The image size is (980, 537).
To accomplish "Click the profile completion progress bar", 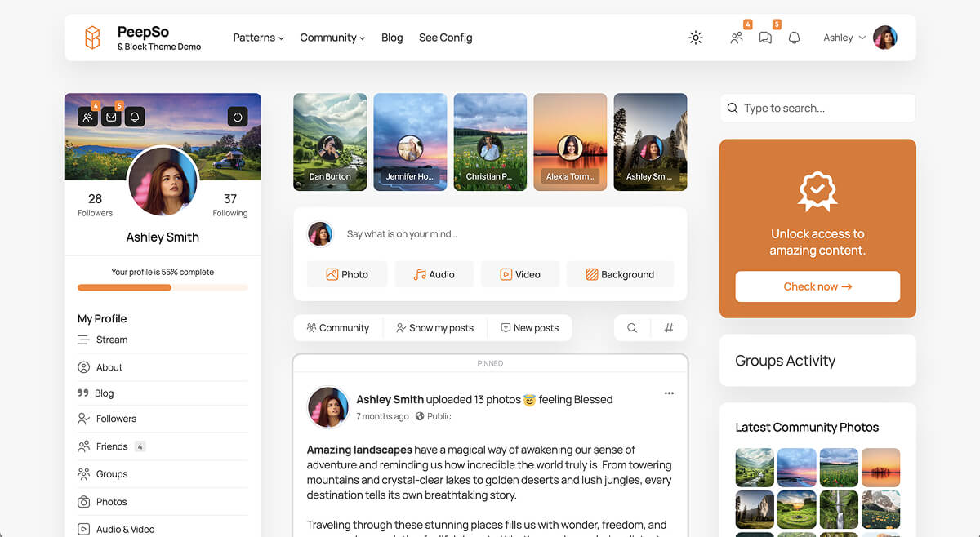I will pos(163,287).
